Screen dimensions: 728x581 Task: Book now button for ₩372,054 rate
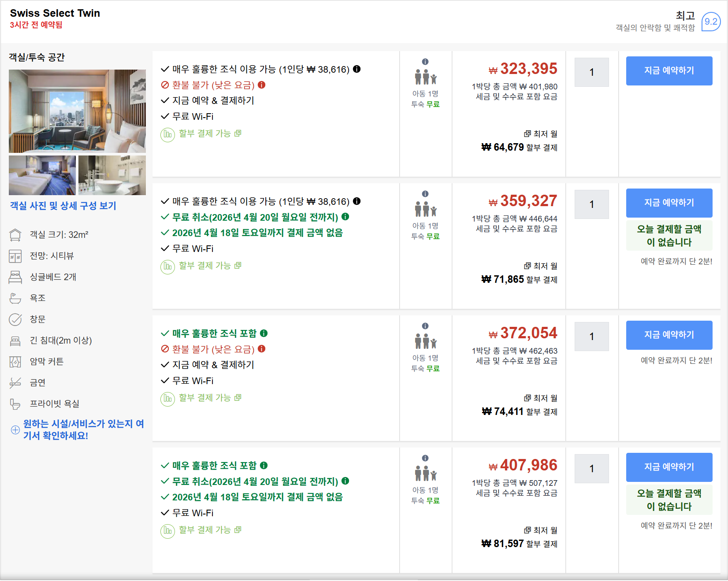point(669,335)
